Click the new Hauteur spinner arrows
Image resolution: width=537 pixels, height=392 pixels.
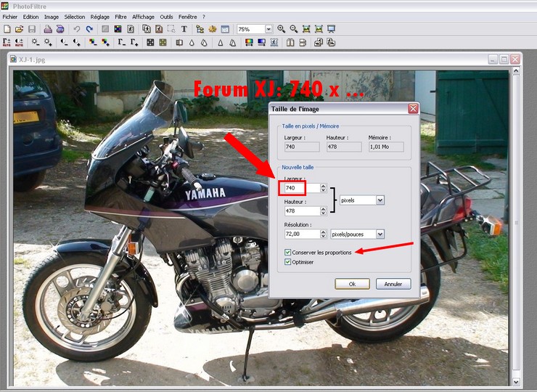324,211
